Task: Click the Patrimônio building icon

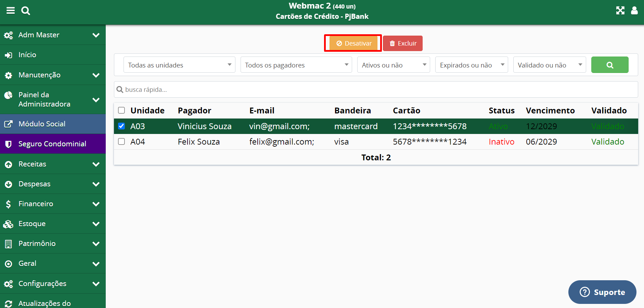Action: (x=9, y=244)
